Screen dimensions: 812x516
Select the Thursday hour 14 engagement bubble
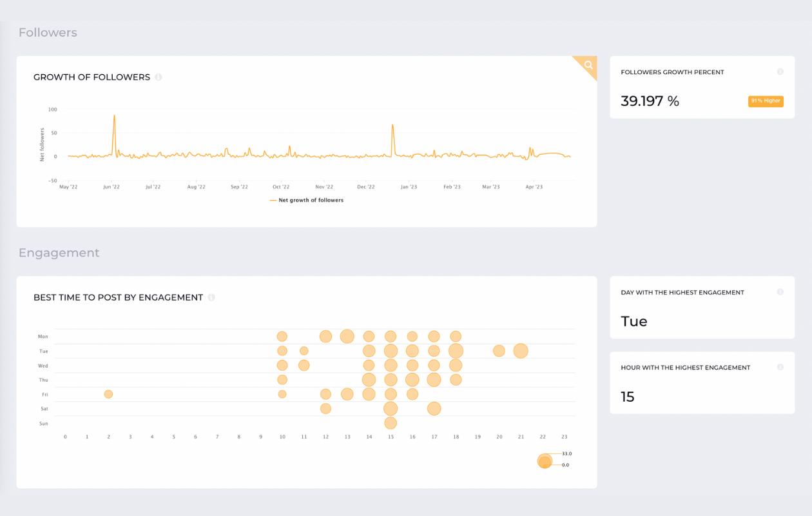(x=369, y=379)
